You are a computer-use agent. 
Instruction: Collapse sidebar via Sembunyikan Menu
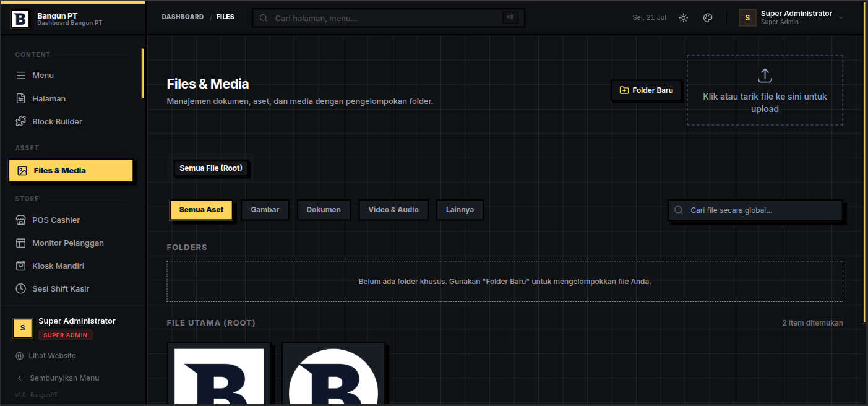(64, 378)
